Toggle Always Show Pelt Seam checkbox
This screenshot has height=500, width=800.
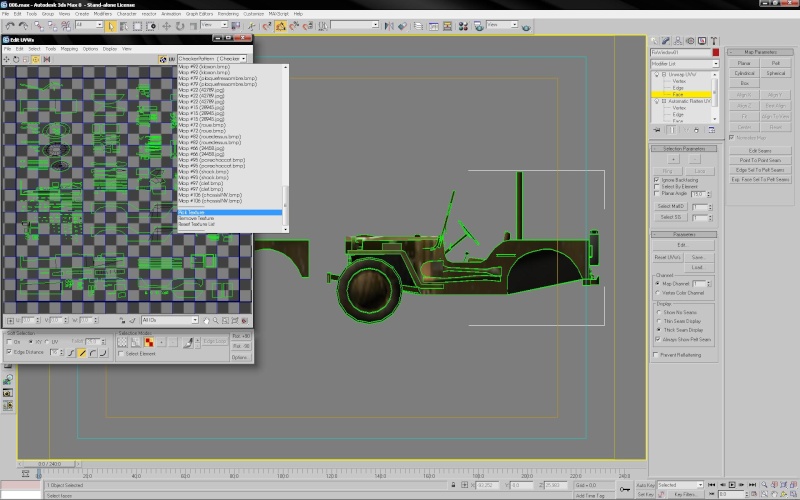658,339
